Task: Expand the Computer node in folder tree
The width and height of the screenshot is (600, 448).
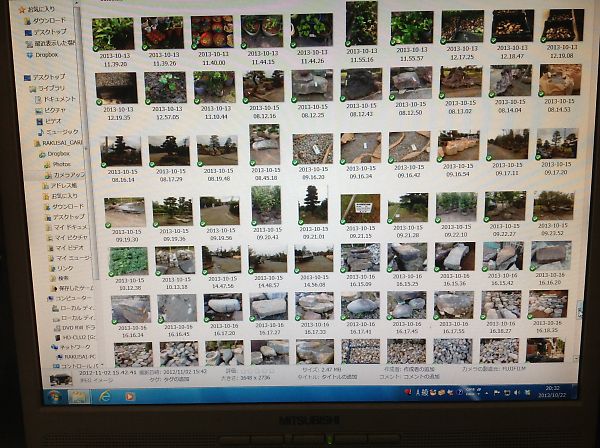Action: pos(47,298)
